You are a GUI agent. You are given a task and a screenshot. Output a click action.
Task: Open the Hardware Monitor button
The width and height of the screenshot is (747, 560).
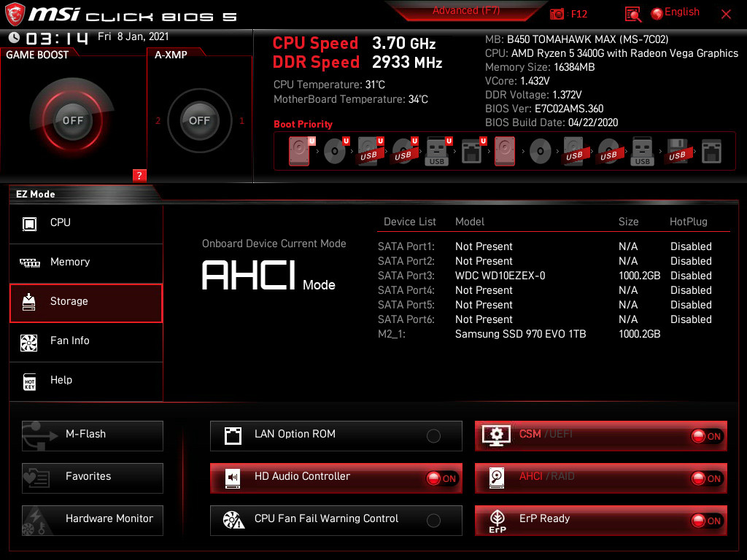tap(93, 520)
